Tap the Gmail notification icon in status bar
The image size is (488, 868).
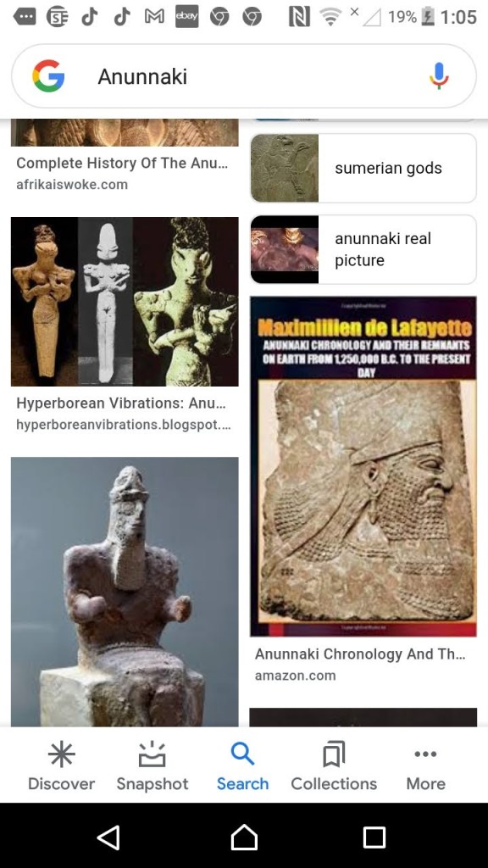tap(154, 18)
